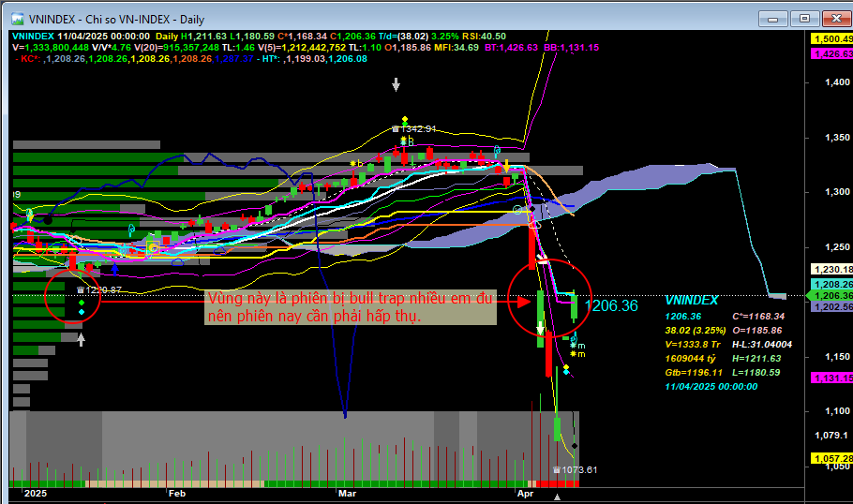
Task: Click the 2025 date axis label
Action: tap(36, 494)
